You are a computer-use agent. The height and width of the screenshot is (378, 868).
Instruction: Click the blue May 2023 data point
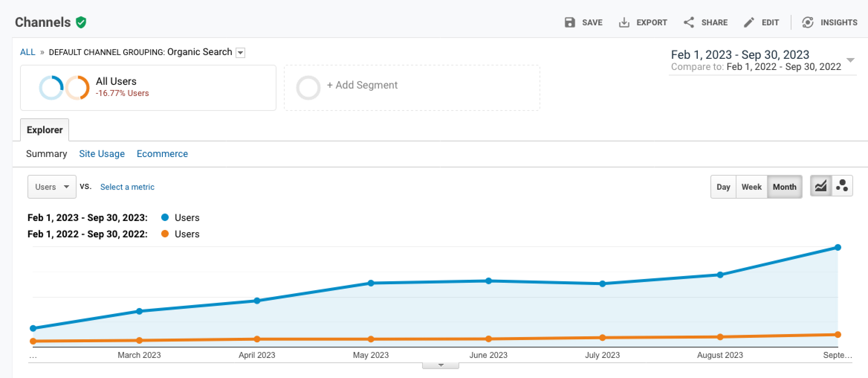[x=371, y=283]
